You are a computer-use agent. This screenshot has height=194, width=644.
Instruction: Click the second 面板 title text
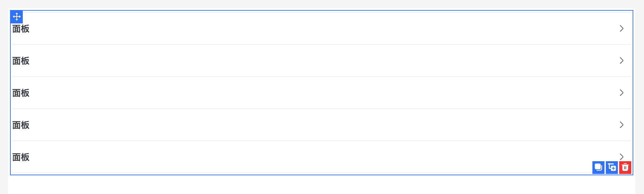click(21, 61)
